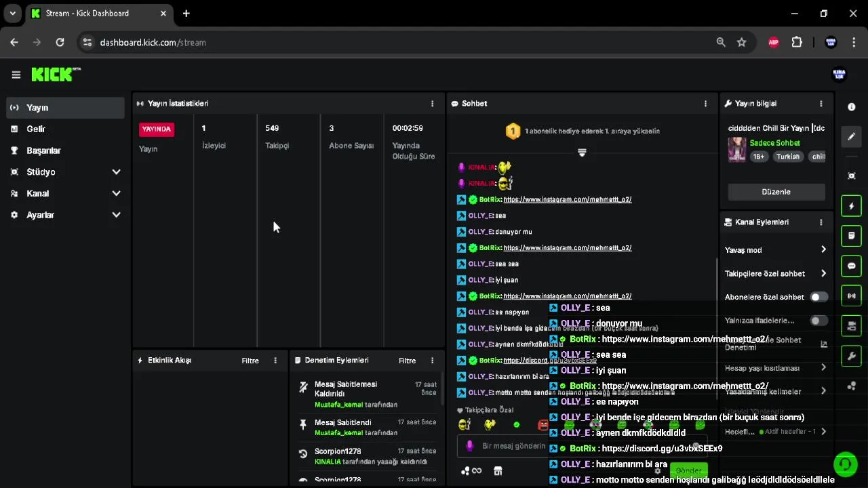Click the green Gönder send button
Screen dimensions: 868x488
click(688, 470)
